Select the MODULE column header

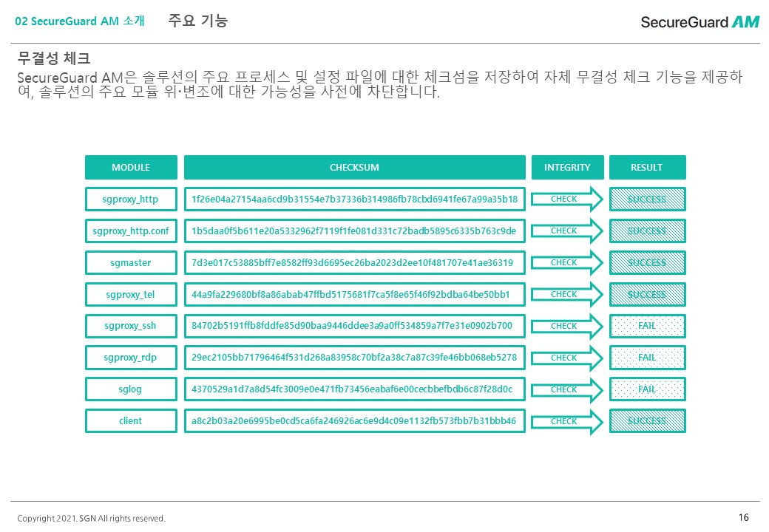tap(131, 168)
